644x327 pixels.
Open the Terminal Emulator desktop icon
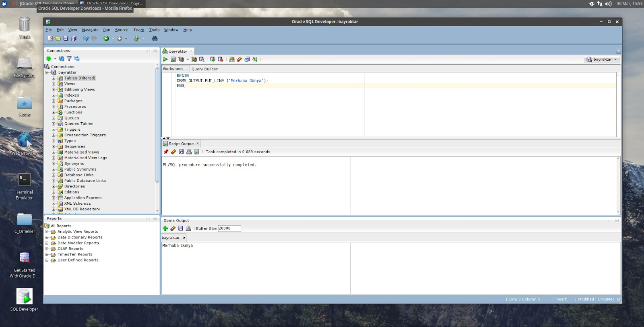click(24, 180)
